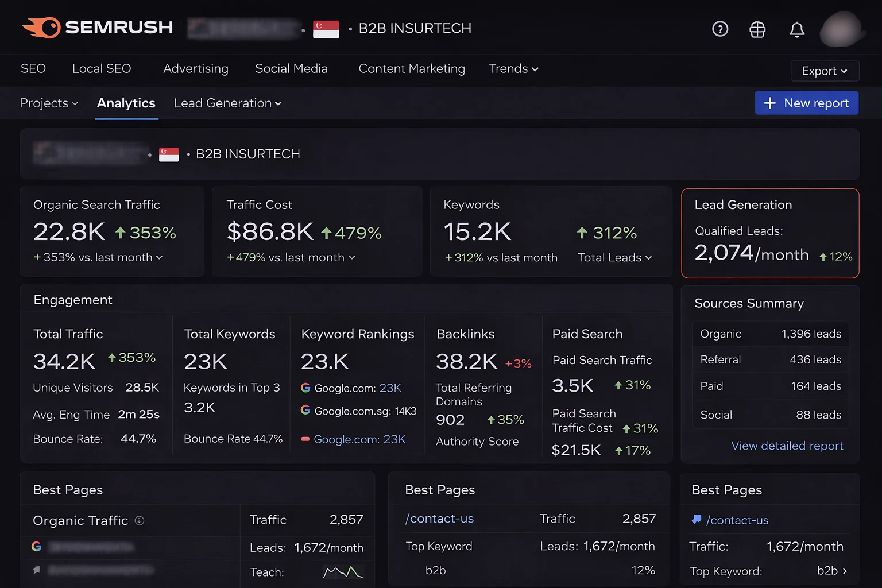
Task: Click the Singapore flag in header
Action: pos(326,29)
